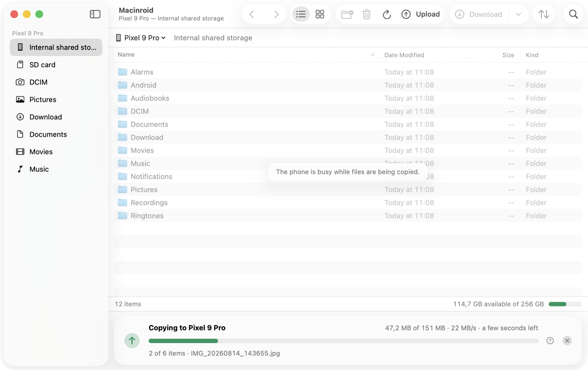Expand the Download options chevron
The image size is (588, 370).
(x=519, y=14)
